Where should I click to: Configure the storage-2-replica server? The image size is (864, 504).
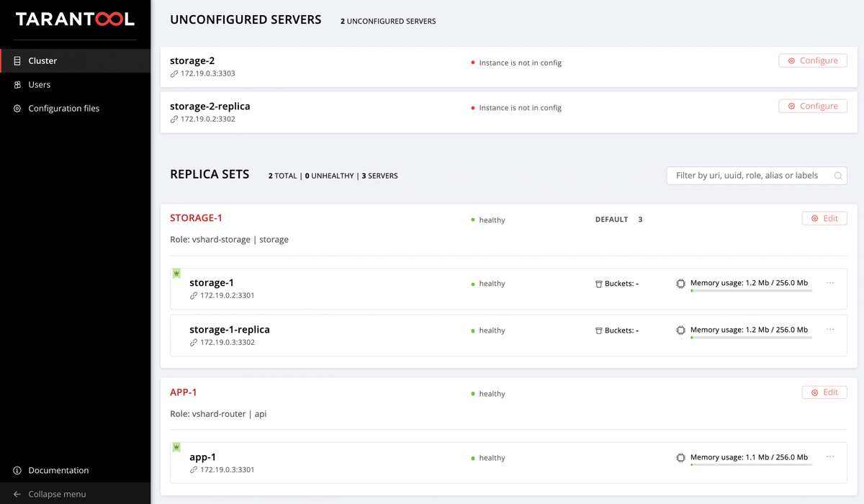point(813,106)
